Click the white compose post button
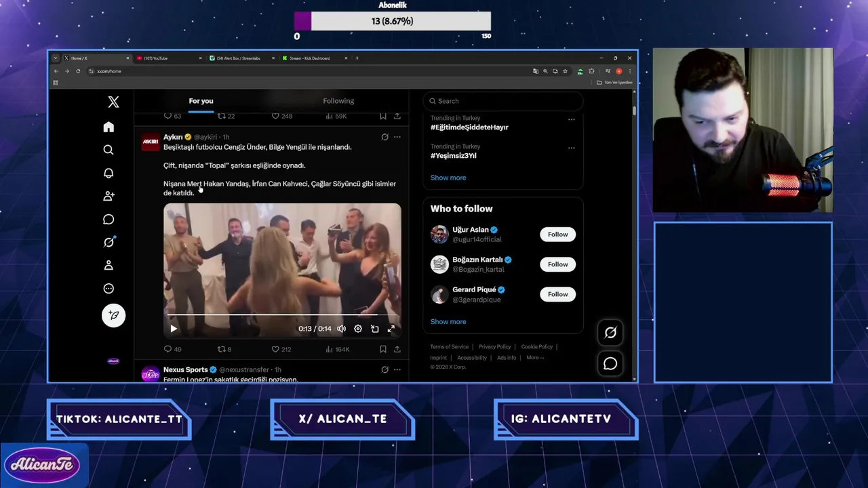The height and width of the screenshot is (488, 868). coord(113,315)
